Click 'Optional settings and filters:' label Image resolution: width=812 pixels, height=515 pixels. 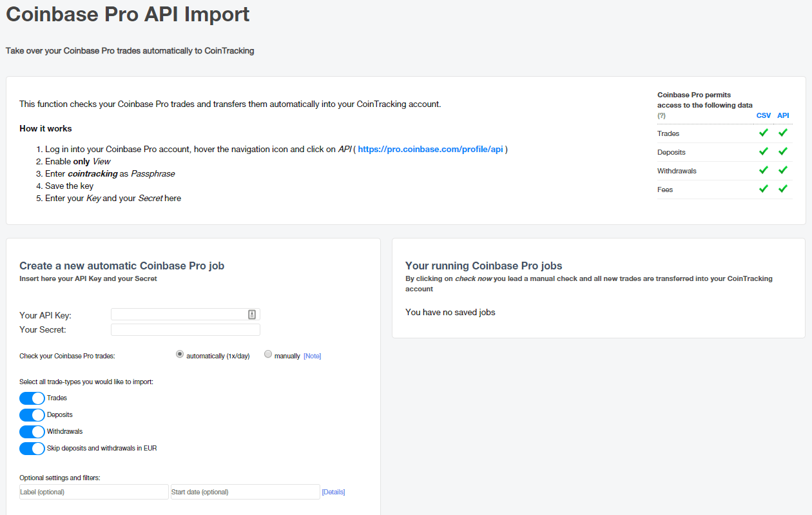tap(60, 478)
